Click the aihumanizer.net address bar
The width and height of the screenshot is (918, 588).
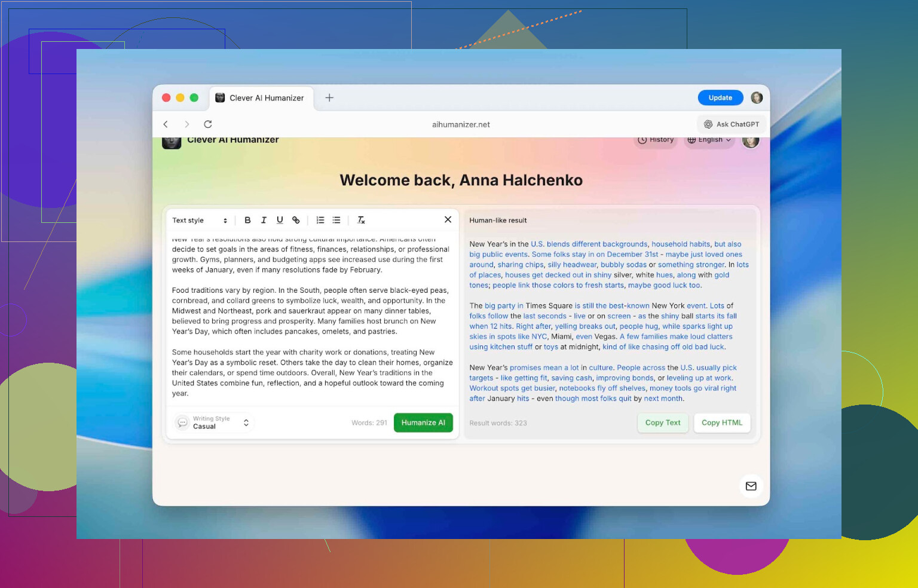point(461,124)
